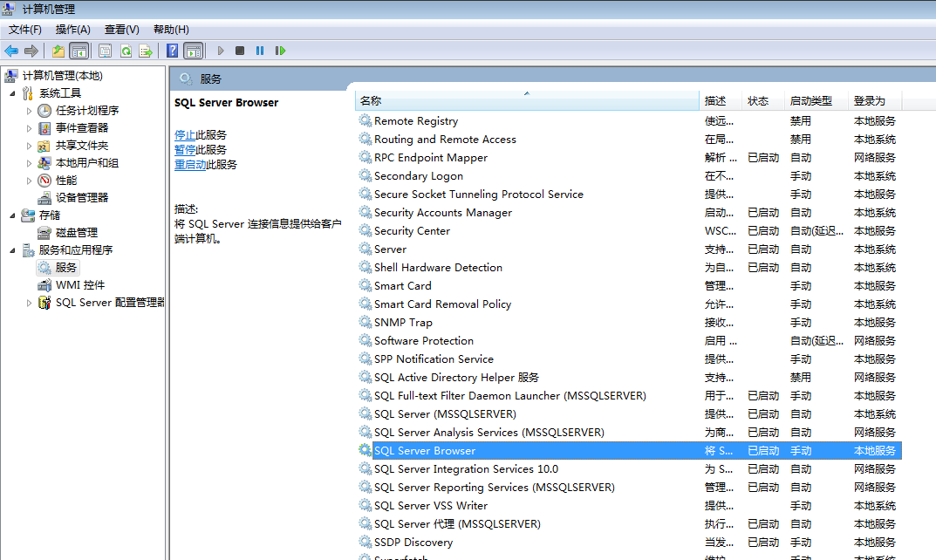Click the 停止 link to stop service
Image resolution: width=936 pixels, height=560 pixels.
pos(185,134)
